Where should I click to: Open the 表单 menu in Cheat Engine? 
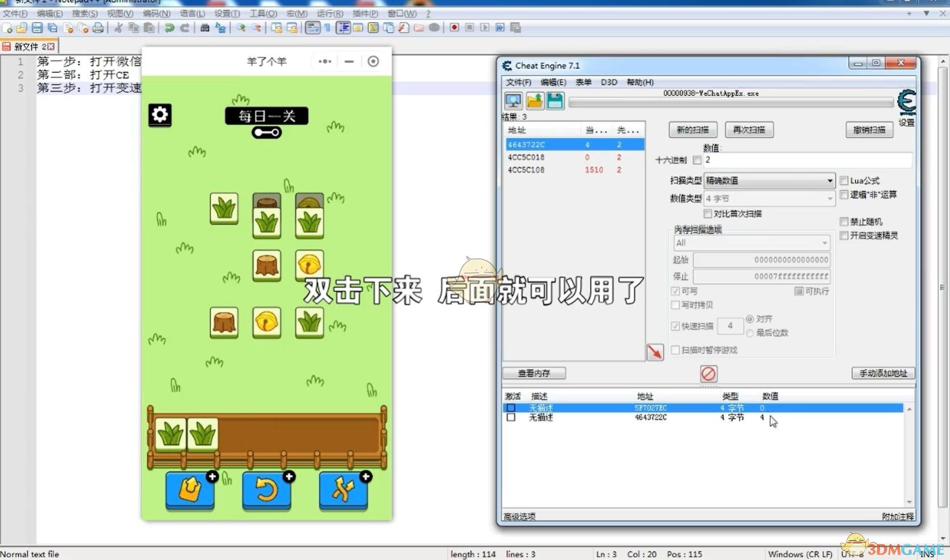(x=583, y=82)
